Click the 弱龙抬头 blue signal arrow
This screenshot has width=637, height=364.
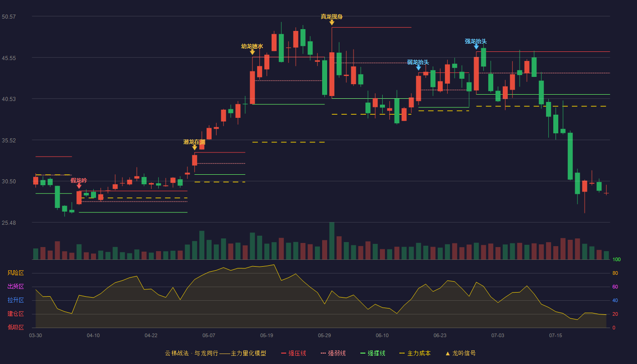pos(418,68)
